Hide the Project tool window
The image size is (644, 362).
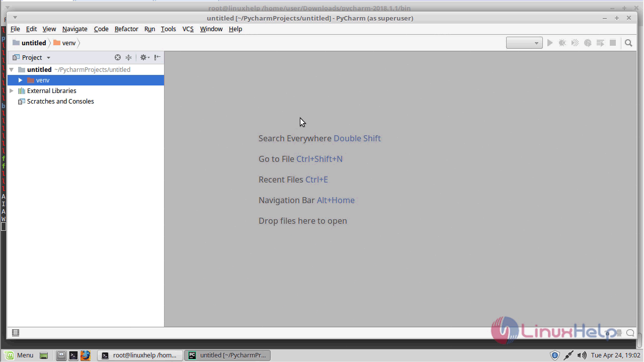[x=157, y=57]
